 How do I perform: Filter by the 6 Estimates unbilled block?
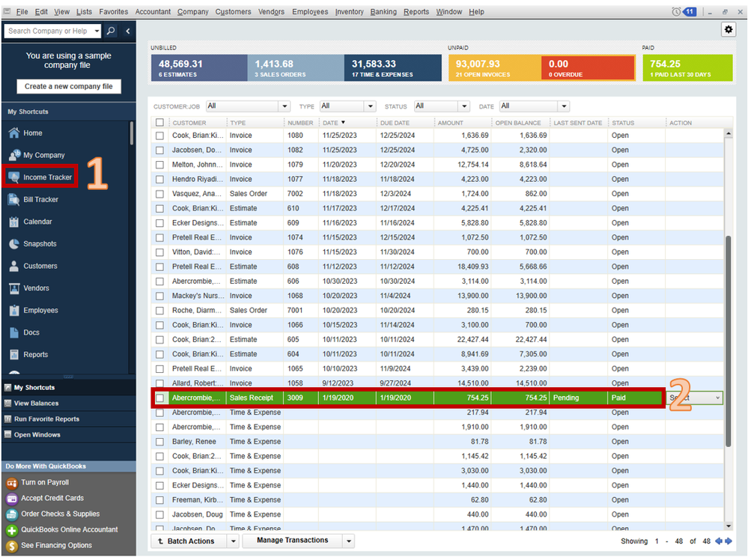click(199, 67)
